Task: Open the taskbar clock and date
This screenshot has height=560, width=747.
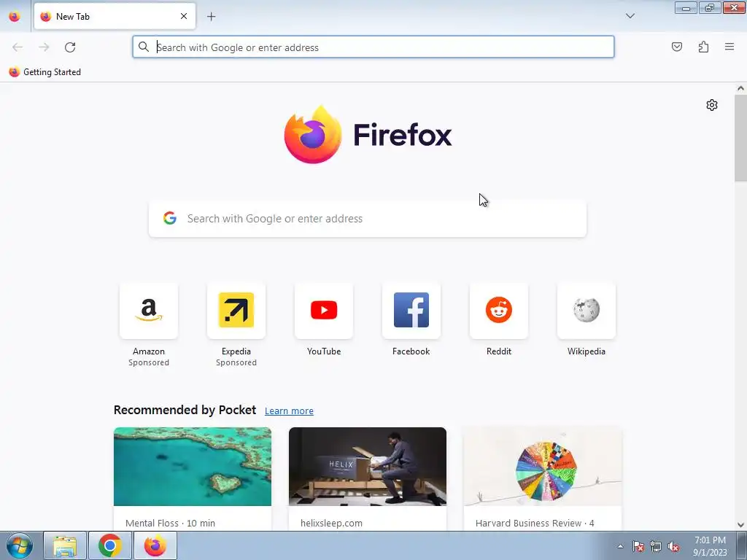Action: 710,546
